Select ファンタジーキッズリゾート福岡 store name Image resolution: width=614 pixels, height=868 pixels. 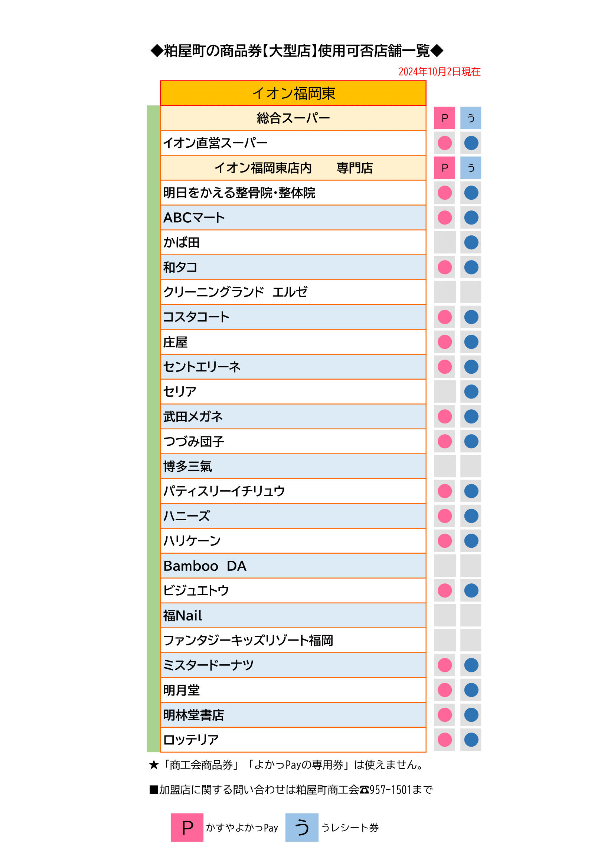(248, 641)
